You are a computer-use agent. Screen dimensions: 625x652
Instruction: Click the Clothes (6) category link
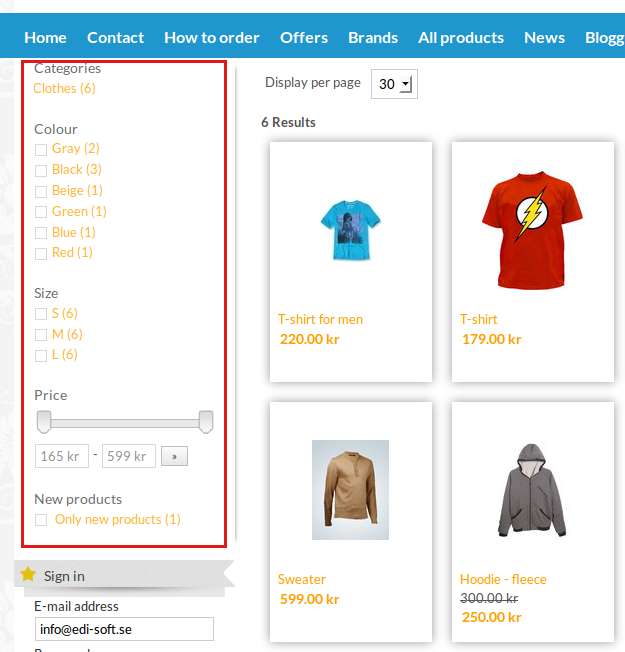point(64,89)
